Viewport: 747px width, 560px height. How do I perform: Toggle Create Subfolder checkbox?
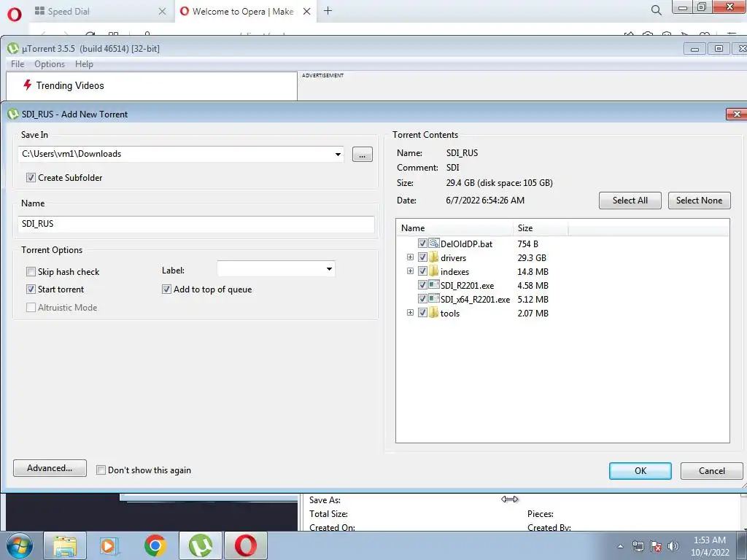[31, 178]
